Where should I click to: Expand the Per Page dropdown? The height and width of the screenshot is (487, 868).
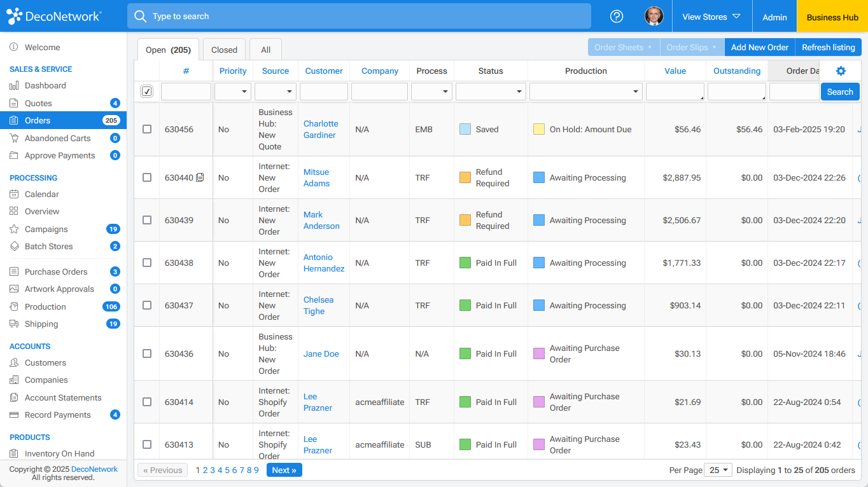[718, 470]
